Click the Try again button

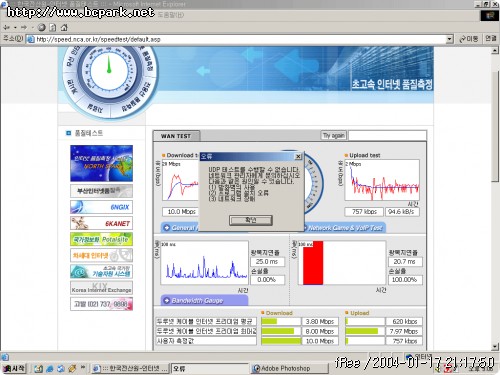tap(334, 135)
